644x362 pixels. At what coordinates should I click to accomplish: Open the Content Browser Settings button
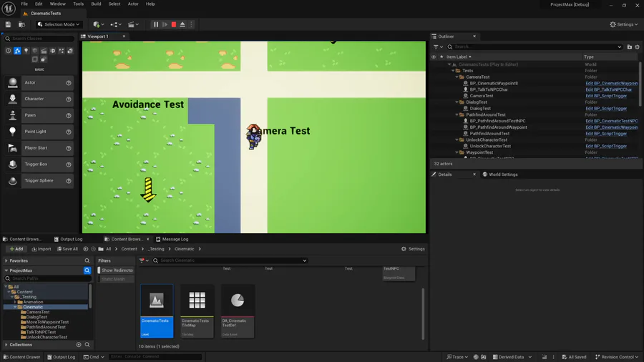(413, 249)
